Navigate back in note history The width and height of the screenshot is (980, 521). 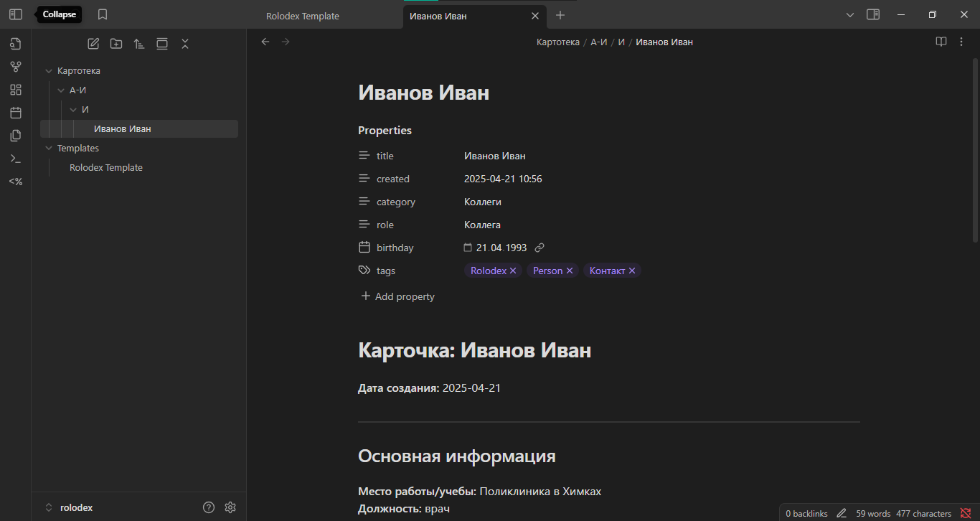point(265,42)
